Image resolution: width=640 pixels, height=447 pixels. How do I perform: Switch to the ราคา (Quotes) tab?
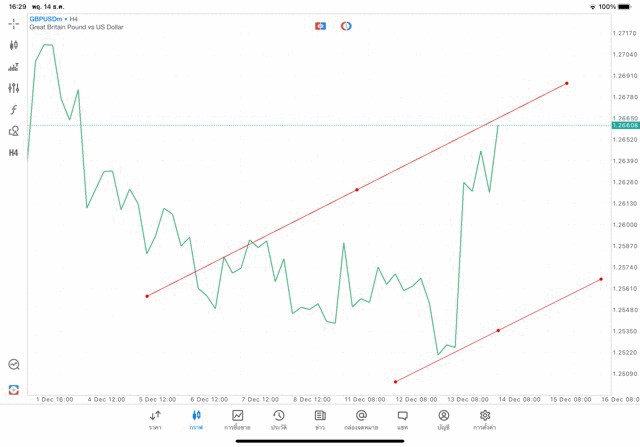(155, 420)
